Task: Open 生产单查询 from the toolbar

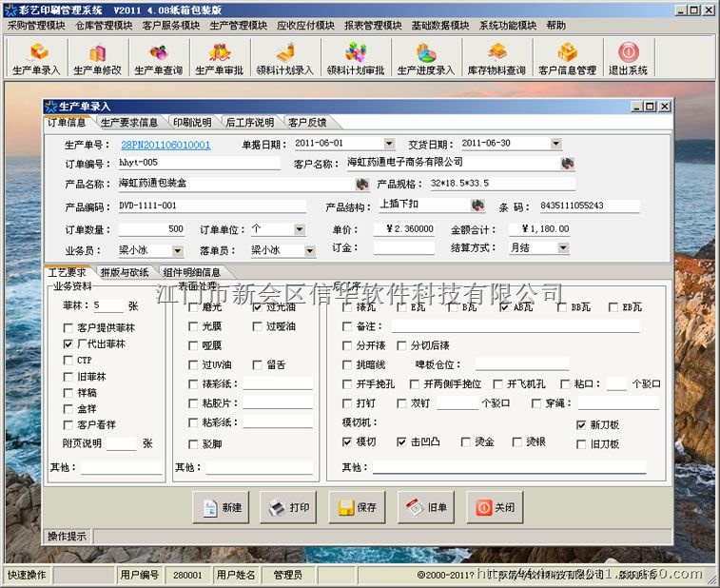Action: pos(158,58)
